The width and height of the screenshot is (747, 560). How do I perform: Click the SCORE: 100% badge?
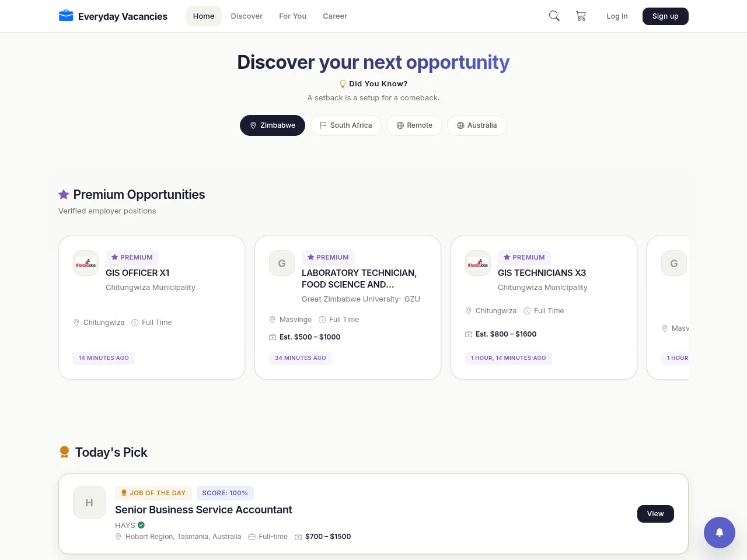(x=225, y=493)
